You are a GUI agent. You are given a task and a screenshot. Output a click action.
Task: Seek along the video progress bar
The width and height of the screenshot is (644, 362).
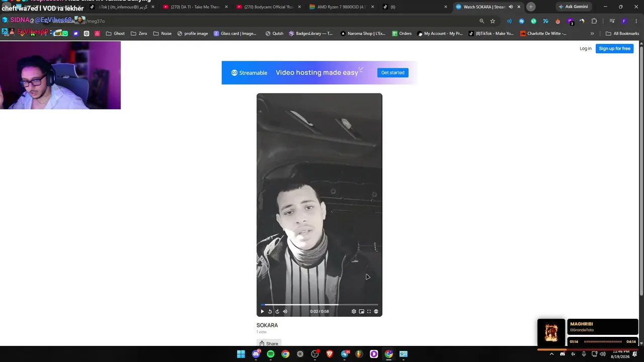tap(319, 305)
